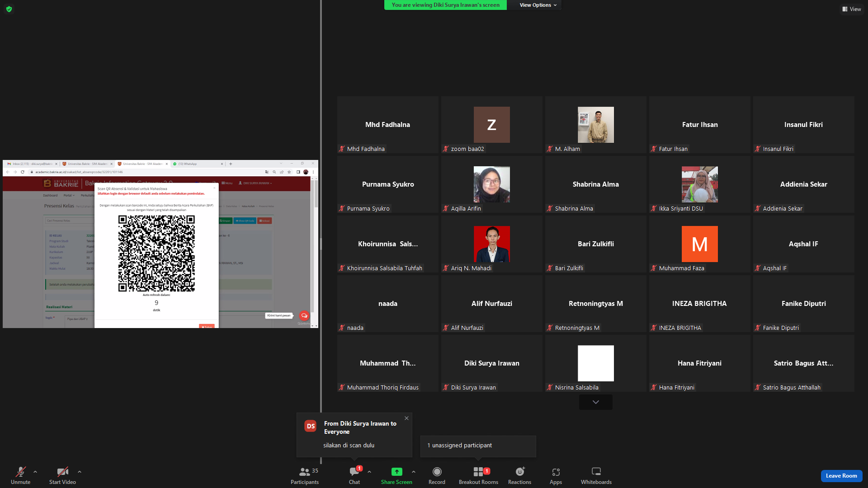868x488 pixels.
Task: Click muted mic icon beside Khoirunnisa Salsabila Tuhfah
Action: (342, 268)
